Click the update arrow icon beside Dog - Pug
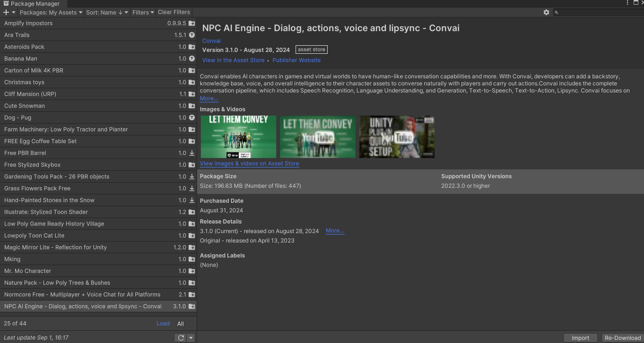The image size is (644, 343). pyautogui.click(x=192, y=117)
